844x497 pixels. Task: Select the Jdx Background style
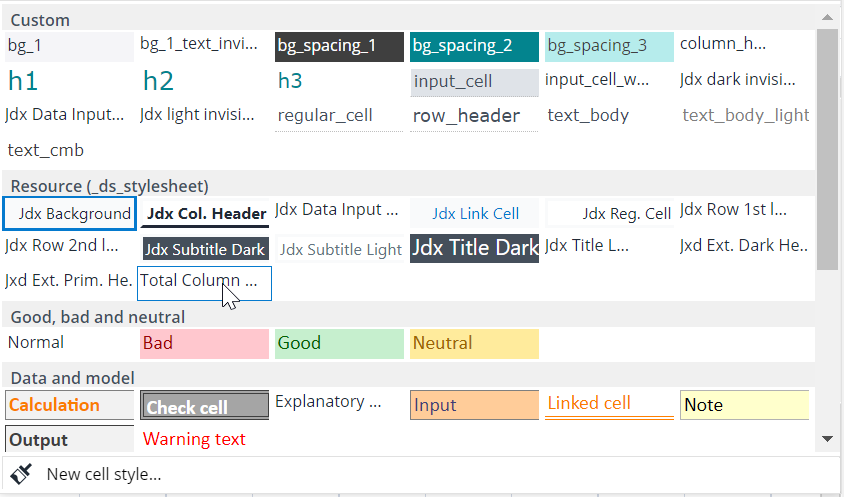(x=70, y=214)
